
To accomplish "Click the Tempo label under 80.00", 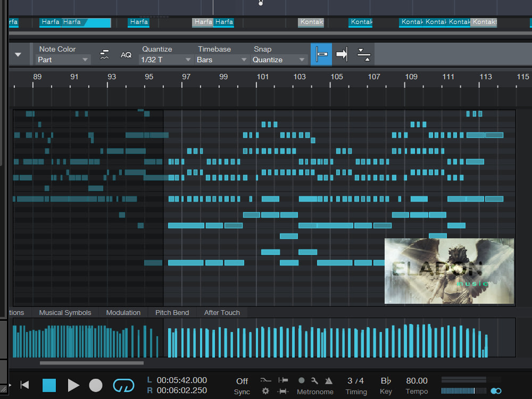I will click(417, 392).
